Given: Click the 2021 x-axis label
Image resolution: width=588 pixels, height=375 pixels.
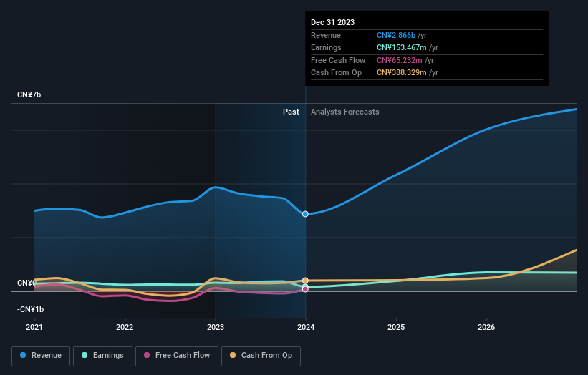Looking at the screenshot, I should coord(34,328).
